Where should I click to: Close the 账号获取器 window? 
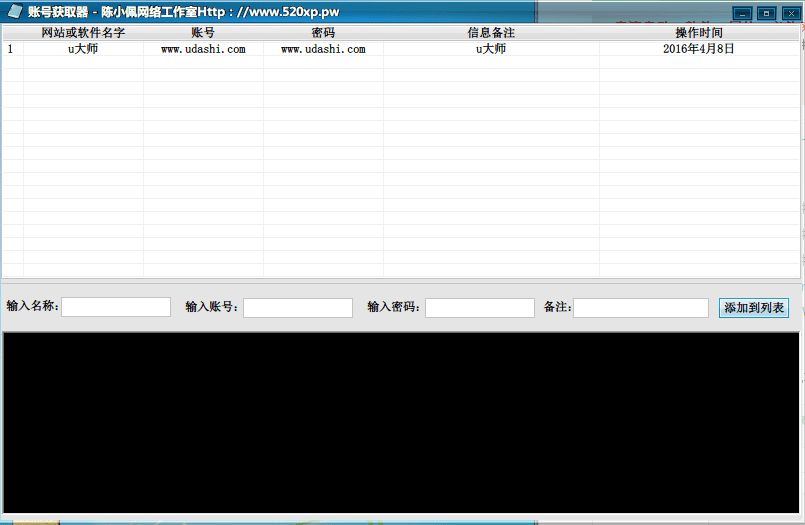(789, 13)
